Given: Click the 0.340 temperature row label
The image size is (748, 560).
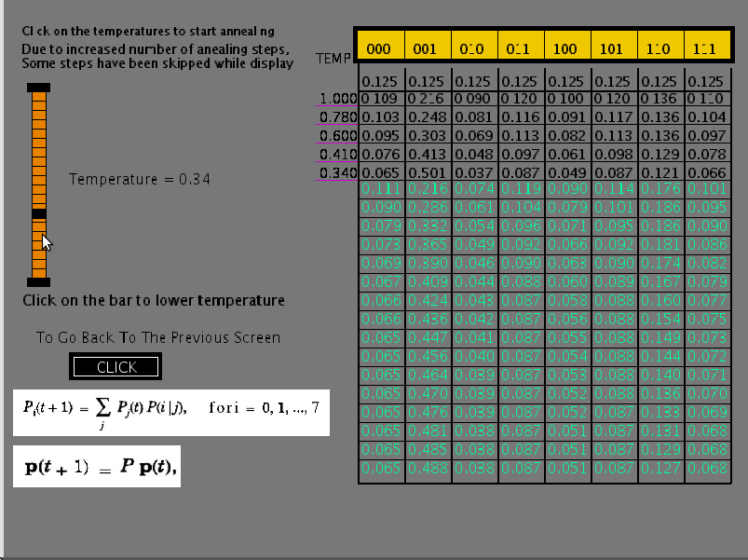Looking at the screenshot, I should pyautogui.click(x=337, y=172).
